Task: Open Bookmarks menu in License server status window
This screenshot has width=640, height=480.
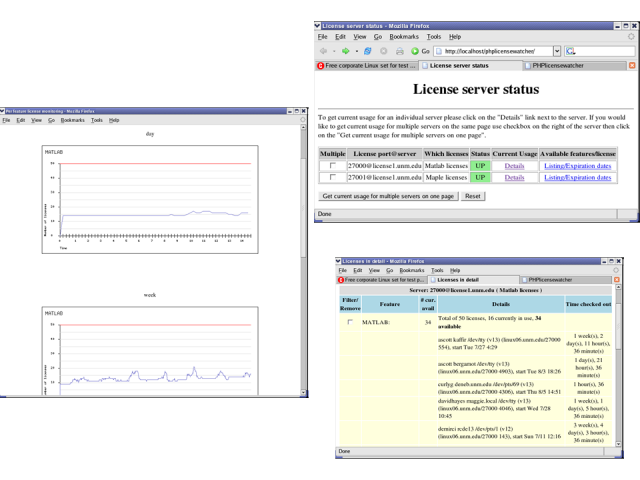Action: click(404, 37)
